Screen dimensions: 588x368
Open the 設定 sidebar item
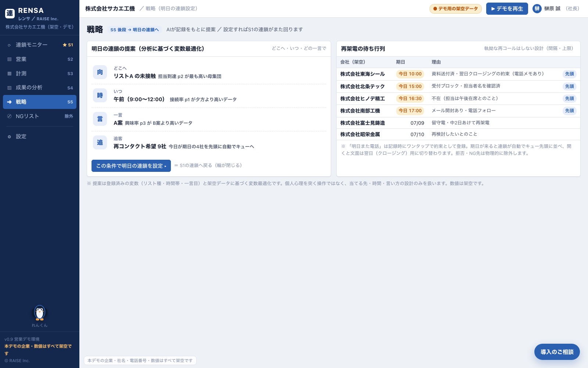coord(40,137)
